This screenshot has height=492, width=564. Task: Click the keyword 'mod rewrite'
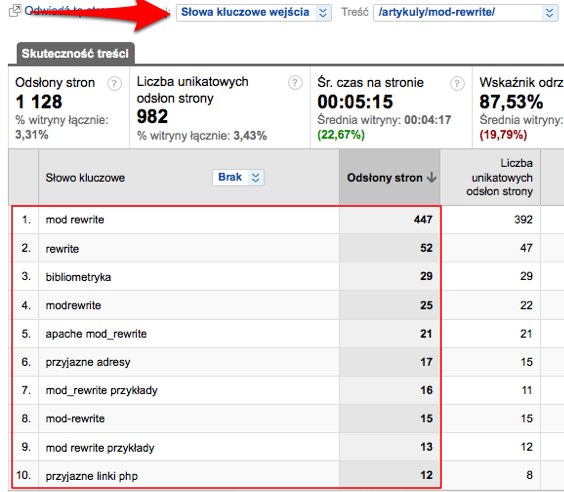pos(75,219)
